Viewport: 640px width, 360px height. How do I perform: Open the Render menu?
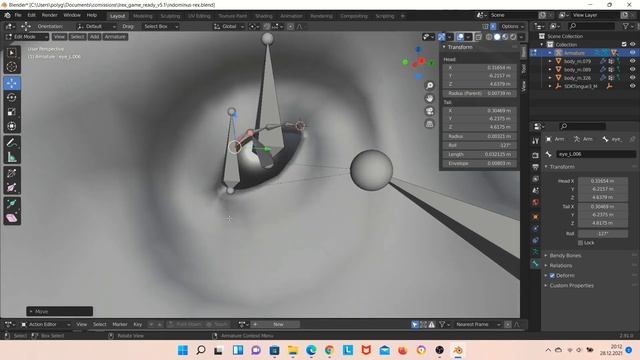tap(49, 15)
